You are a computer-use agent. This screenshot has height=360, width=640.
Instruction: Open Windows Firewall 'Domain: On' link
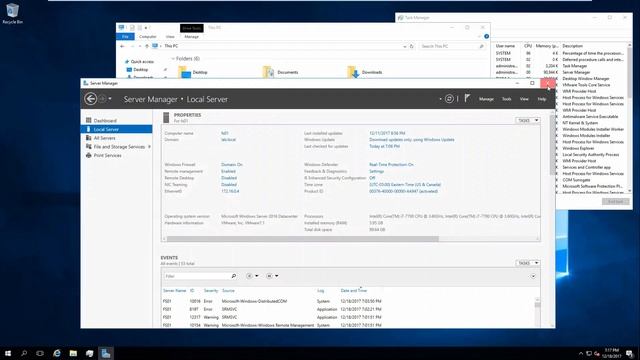232,164
